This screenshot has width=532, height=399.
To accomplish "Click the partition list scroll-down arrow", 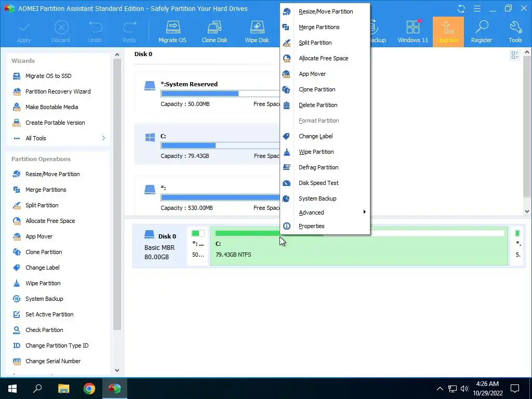I will 527,211.
